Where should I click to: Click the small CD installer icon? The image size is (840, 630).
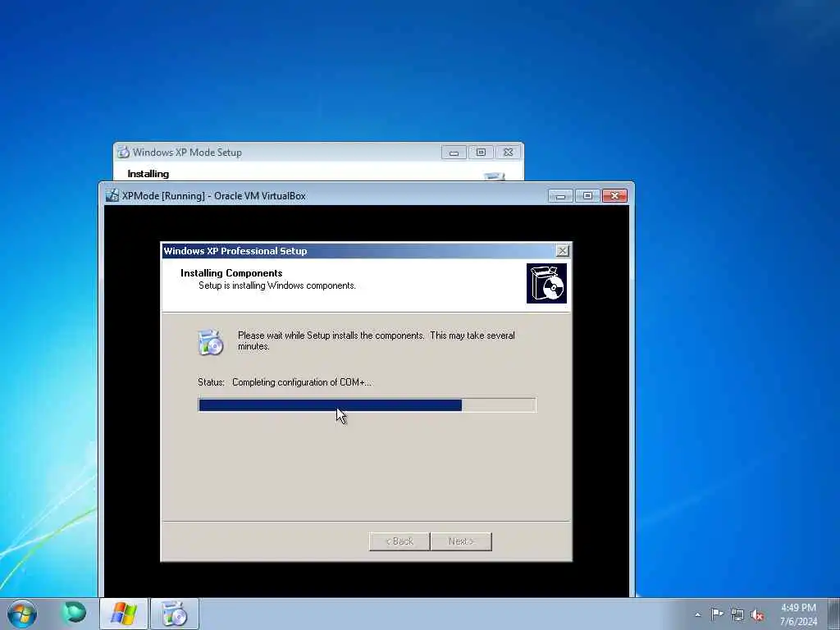click(211, 342)
